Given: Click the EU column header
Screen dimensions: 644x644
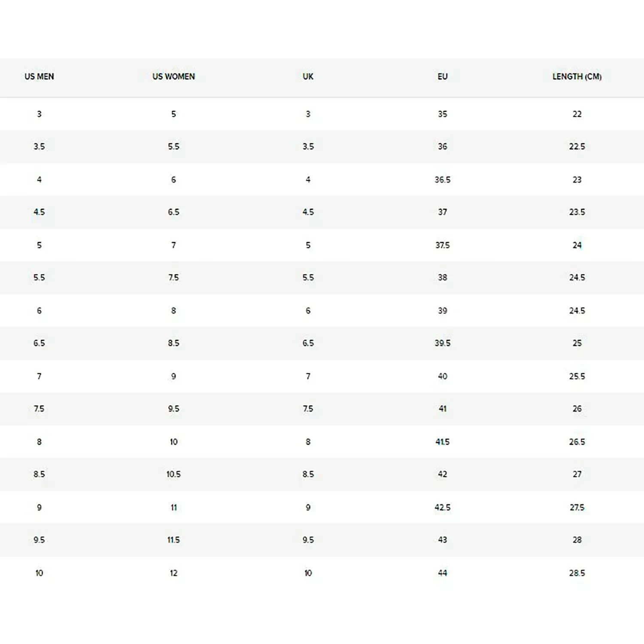Looking at the screenshot, I should [x=443, y=76].
